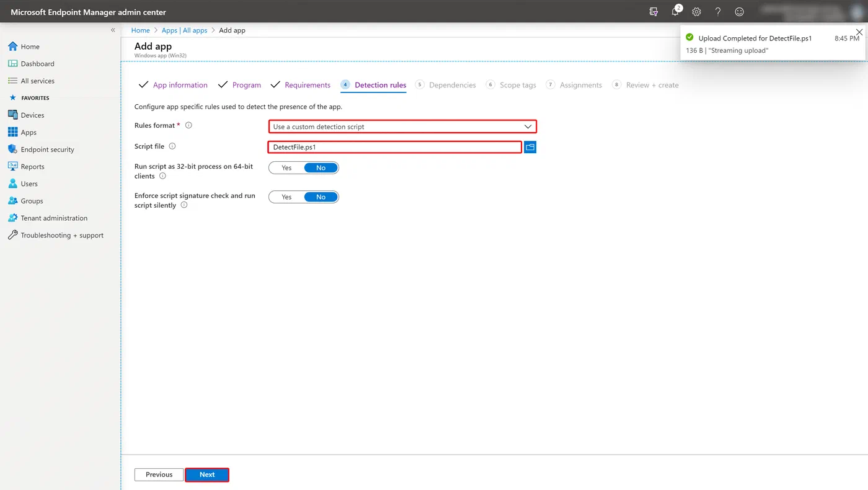Show info for script signature check setting

[184, 205]
